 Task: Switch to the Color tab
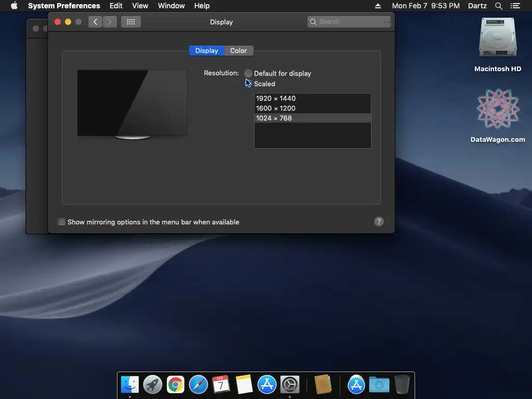(238, 50)
